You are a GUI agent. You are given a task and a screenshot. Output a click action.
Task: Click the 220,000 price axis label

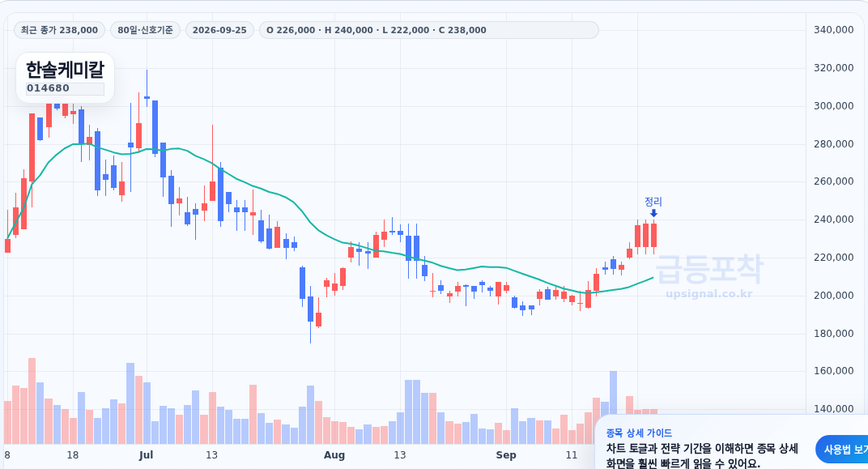[x=833, y=258]
